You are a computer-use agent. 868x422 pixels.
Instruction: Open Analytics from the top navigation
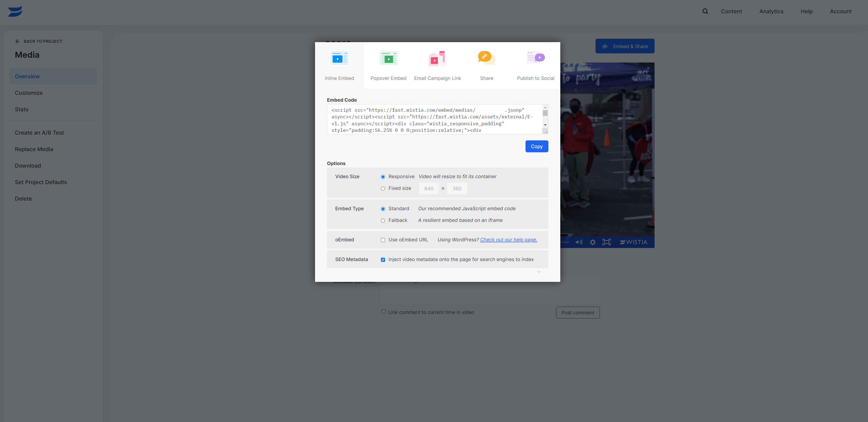pos(771,11)
